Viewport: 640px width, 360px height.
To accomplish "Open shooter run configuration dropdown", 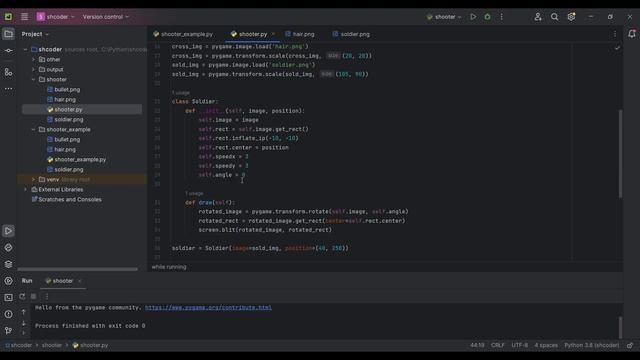I will click(444, 17).
